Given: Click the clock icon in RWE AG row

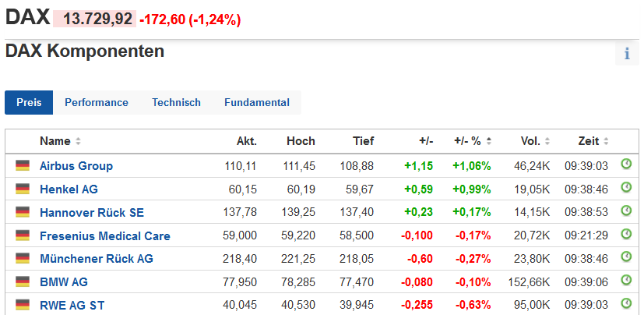Looking at the screenshot, I should click(x=626, y=304).
